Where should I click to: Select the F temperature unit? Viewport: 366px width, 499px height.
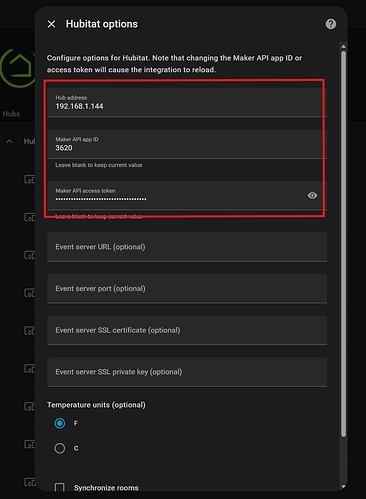point(60,423)
